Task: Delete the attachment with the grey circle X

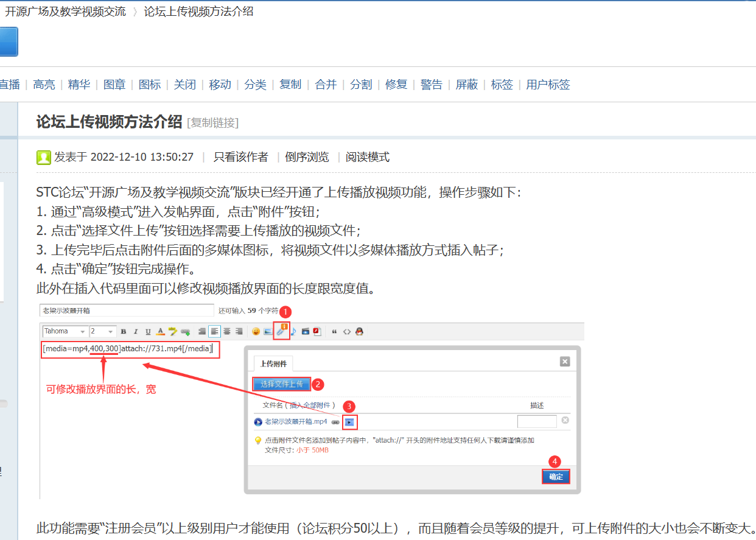Action: [565, 421]
